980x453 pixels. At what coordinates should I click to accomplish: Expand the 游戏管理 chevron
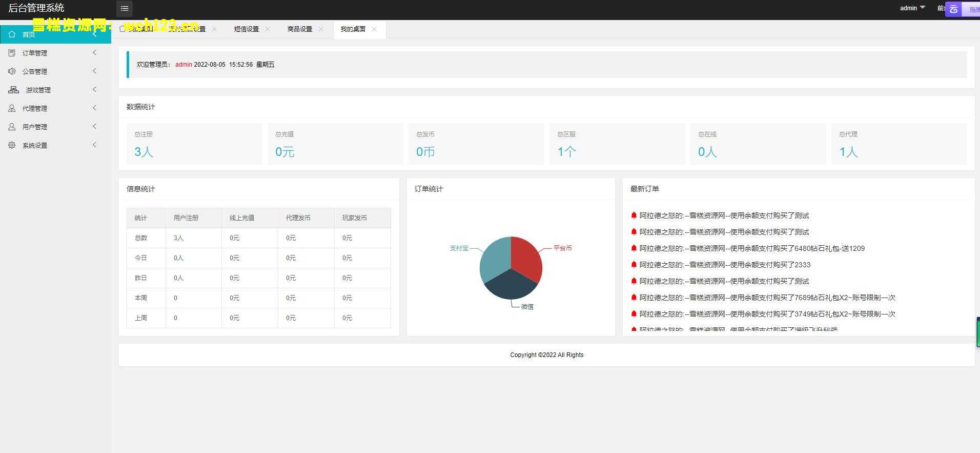(94, 90)
